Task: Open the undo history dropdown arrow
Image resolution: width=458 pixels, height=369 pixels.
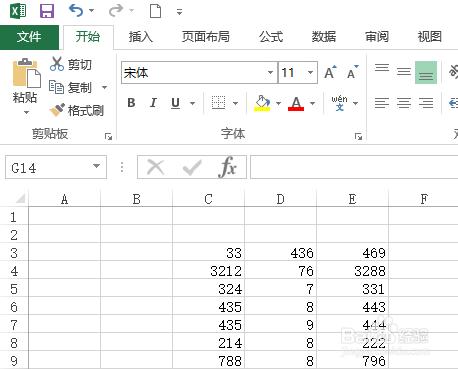Action: point(92,11)
